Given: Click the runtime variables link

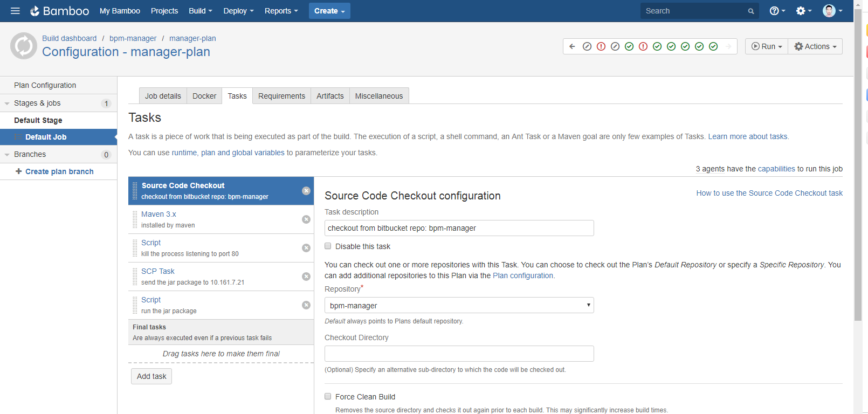Looking at the screenshot, I should [x=184, y=153].
